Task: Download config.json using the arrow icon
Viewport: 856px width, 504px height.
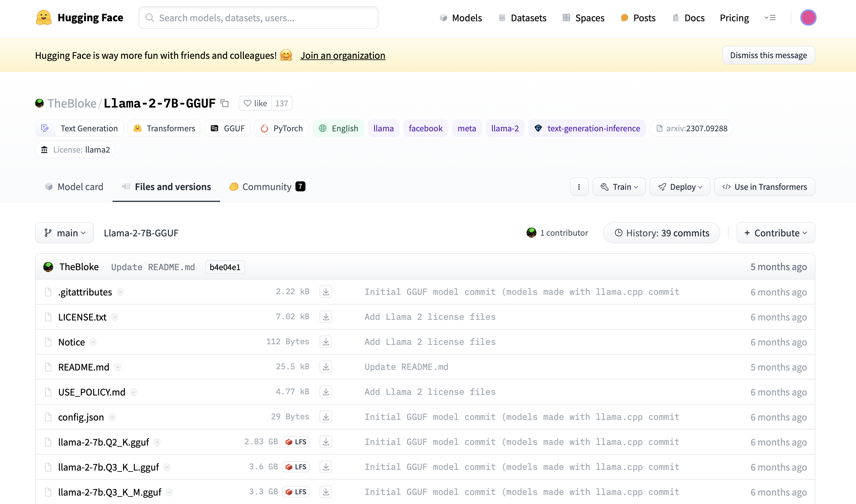Action: click(x=326, y=417)
